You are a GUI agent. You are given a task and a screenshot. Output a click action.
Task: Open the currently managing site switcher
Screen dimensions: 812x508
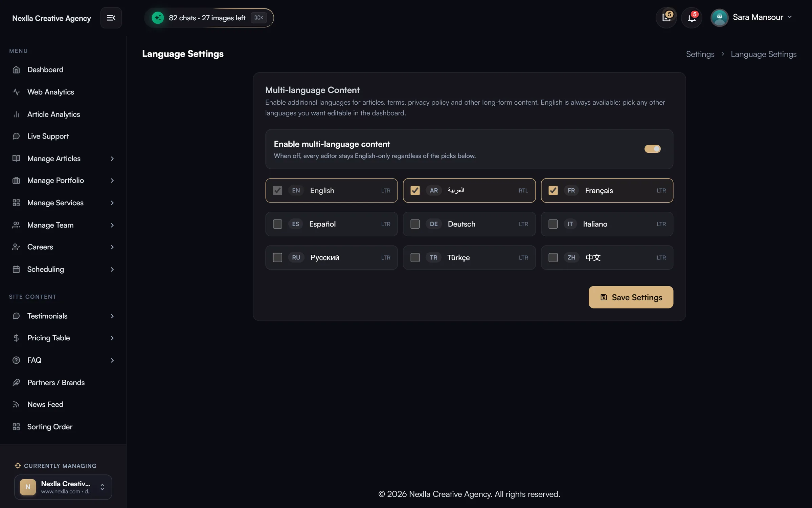(63, 487)
